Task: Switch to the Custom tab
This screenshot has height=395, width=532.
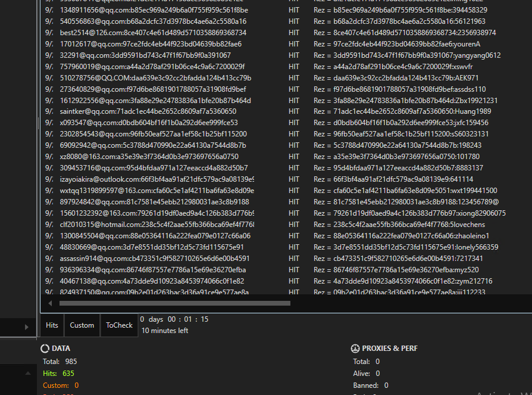Action: 82,325
